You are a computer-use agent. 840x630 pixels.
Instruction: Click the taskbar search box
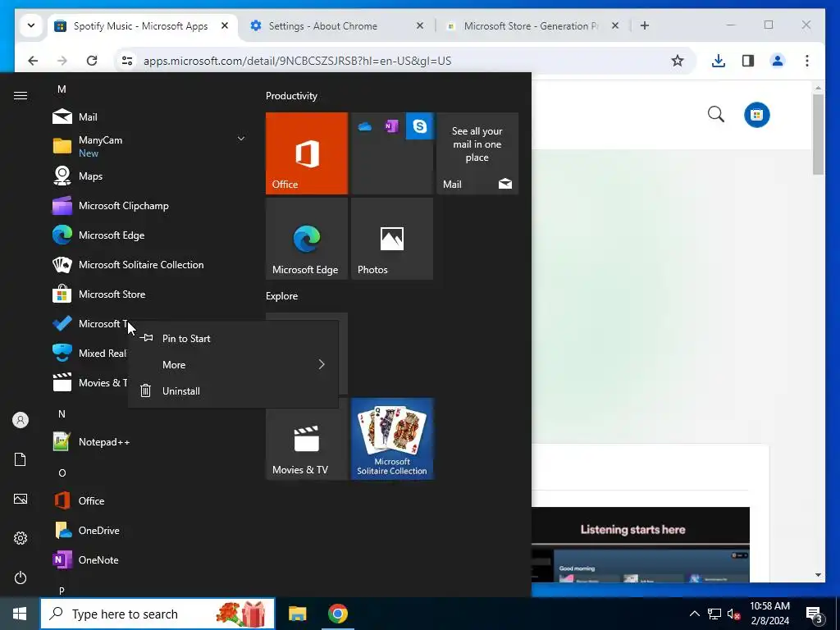[157, 614]
